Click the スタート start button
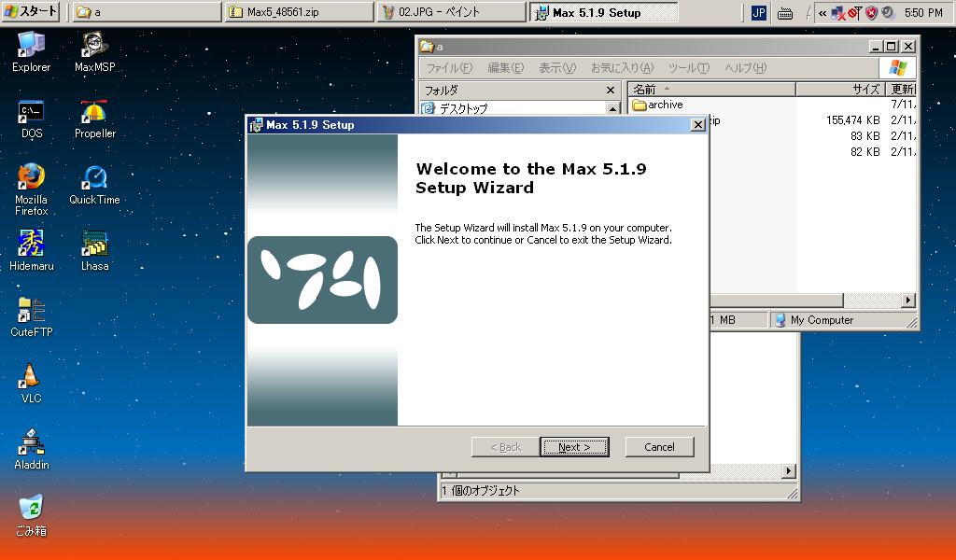The width and height of the screenshot is (956, 560). (31, 11)
